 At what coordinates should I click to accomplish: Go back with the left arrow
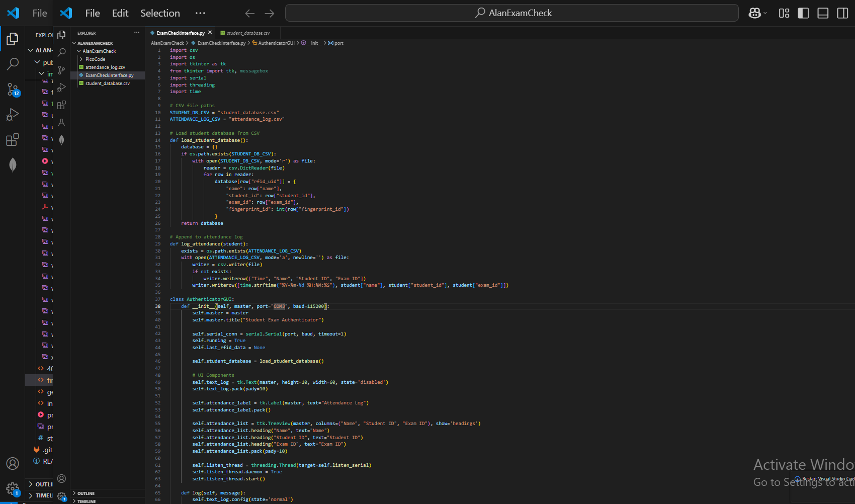point(249,13)
